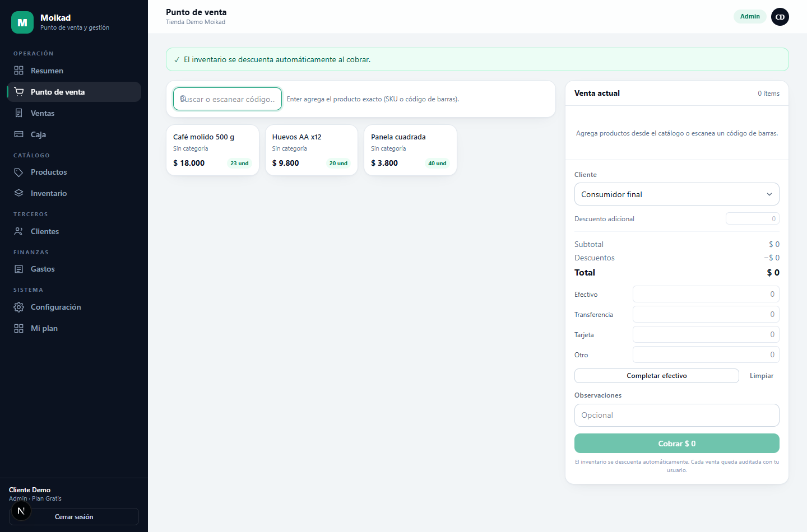The height and width of the screenshot is (532, 807).
Task: Click the Gastos list icon
Action: [x=19, y=269]
